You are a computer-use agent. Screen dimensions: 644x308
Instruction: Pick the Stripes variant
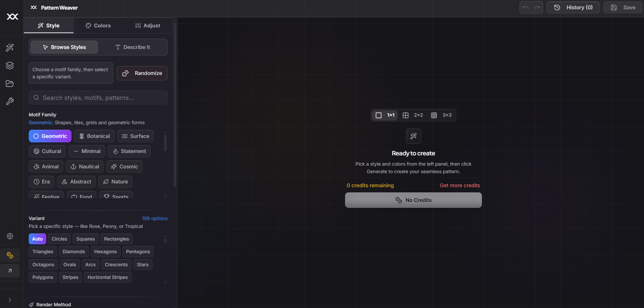pyautogui.click(x=70, y=277)
